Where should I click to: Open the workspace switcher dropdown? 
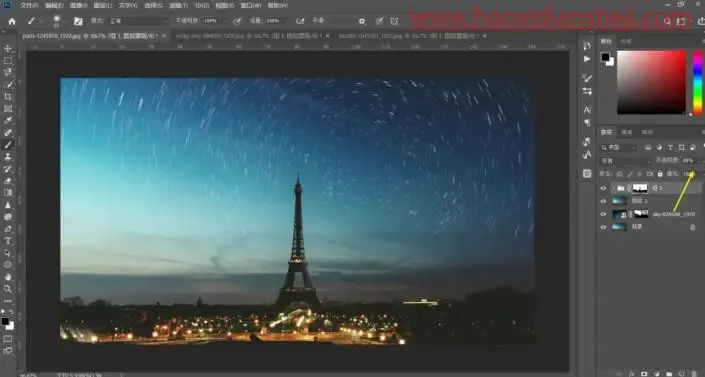point(682,21)
